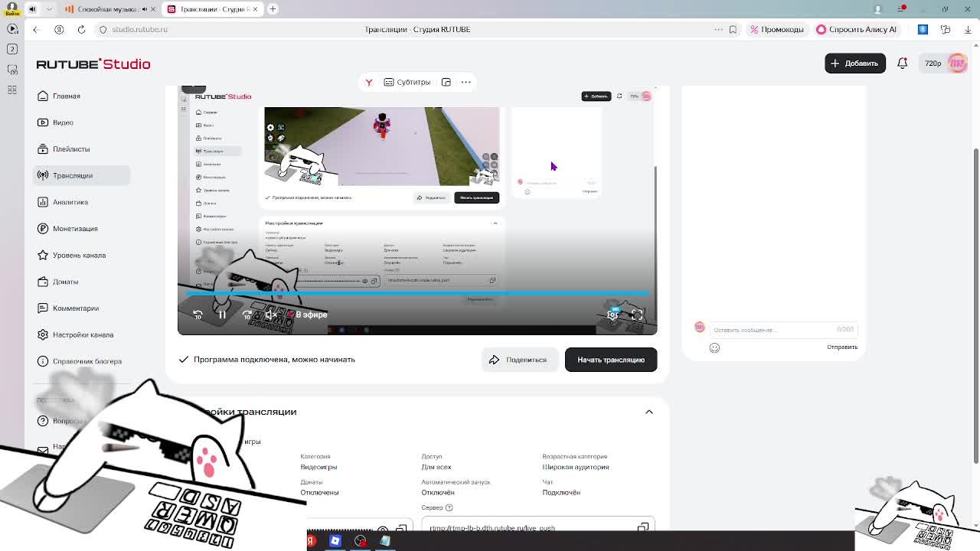
Task: Click the Промокоды button
Action: coord(777,29)
